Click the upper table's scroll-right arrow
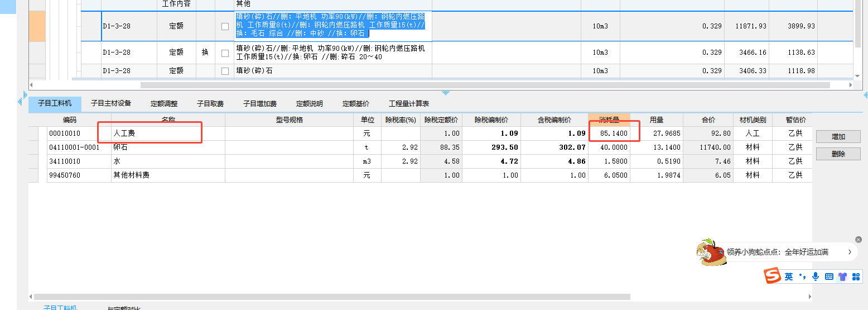868x310 pixels. (850, 85)
